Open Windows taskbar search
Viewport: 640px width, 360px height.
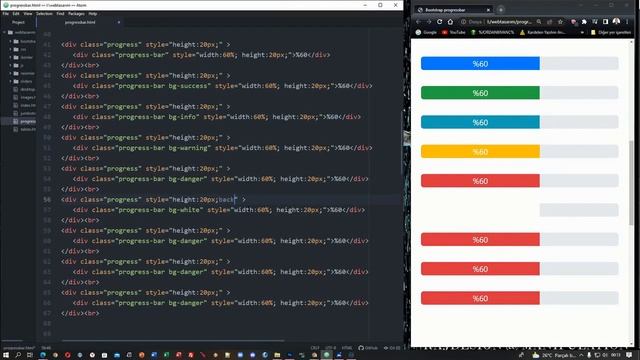pos(18,355)
